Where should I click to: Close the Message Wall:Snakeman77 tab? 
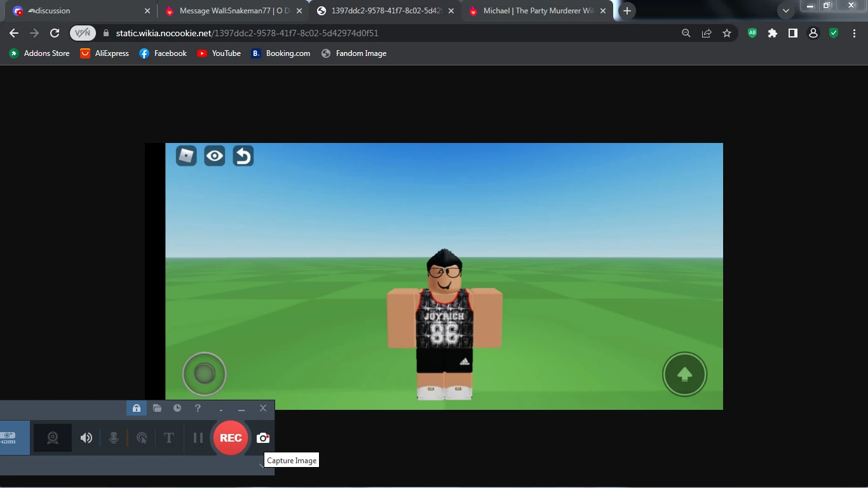click(299, 11)
